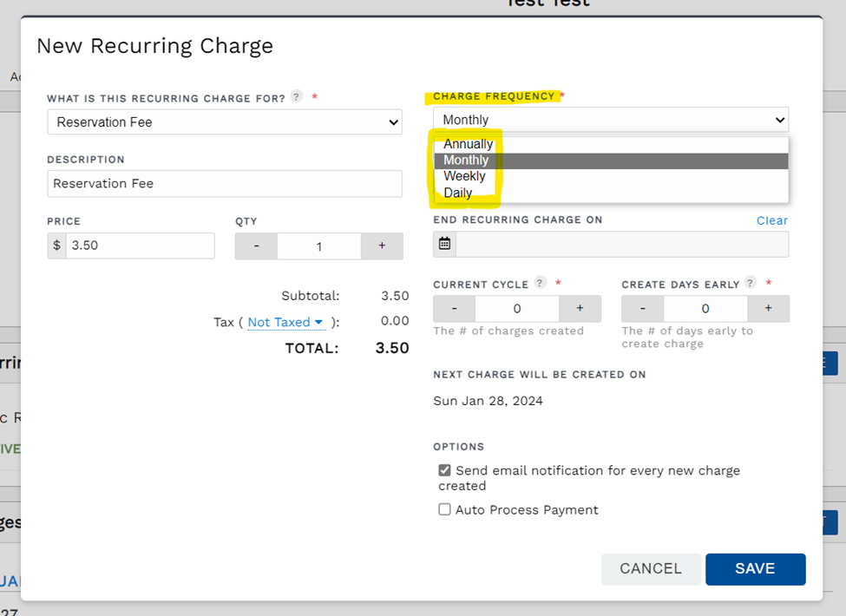The width and height of the screenshot is (846, 616).
Task: Choose Weekly in the open frequency list
Action: (x=465, y=176)
